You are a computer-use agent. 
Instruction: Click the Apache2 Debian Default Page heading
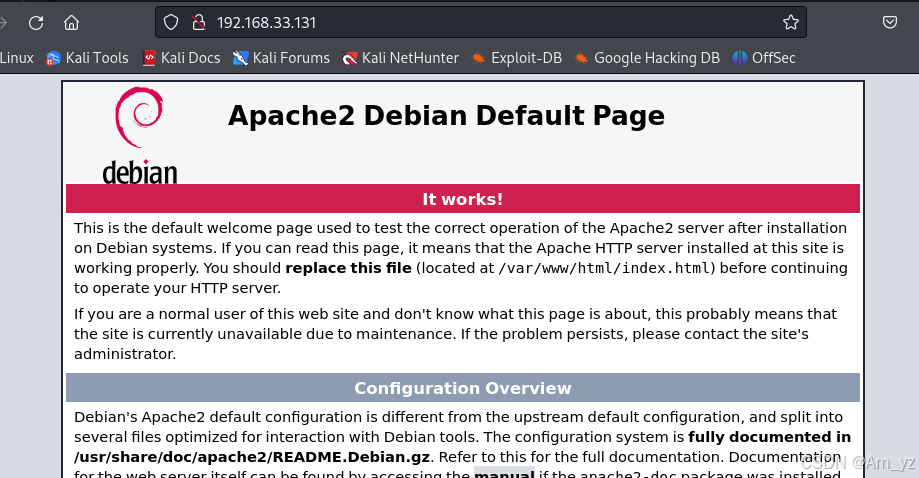447,115
